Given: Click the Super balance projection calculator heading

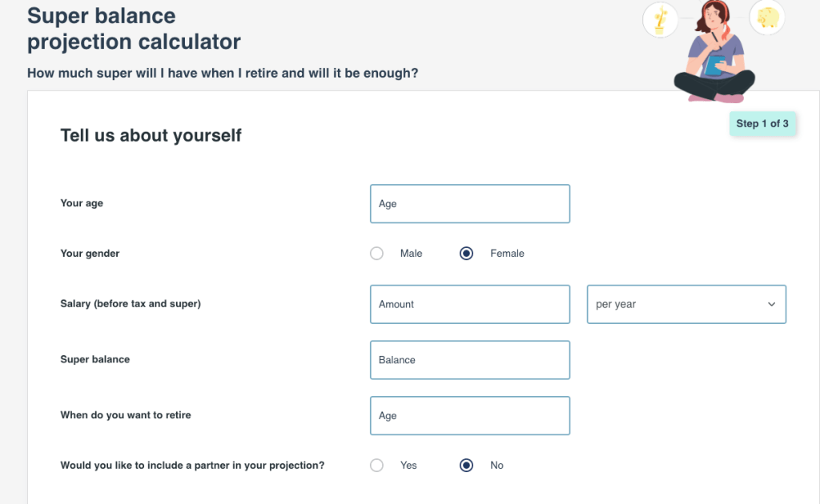Looking at the screenshot, I should 134,29.
